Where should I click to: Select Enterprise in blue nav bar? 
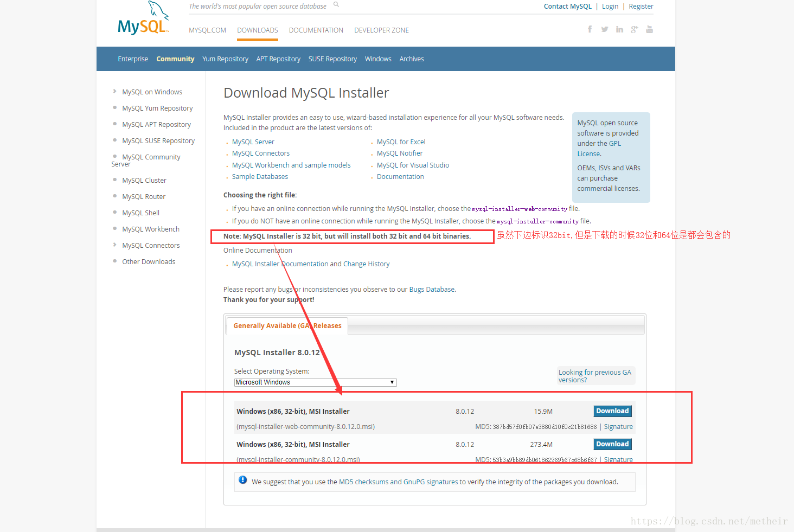133,59
